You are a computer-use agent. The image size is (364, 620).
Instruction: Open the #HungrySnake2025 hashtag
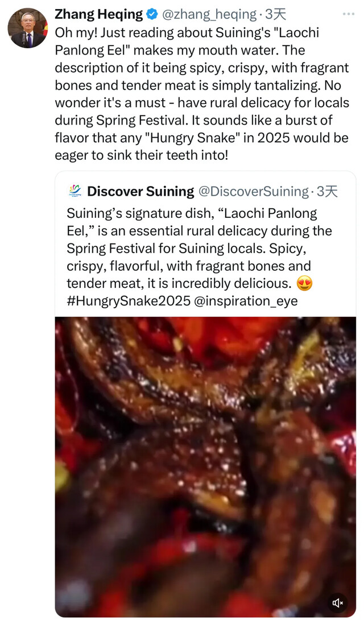click(129, 301)
